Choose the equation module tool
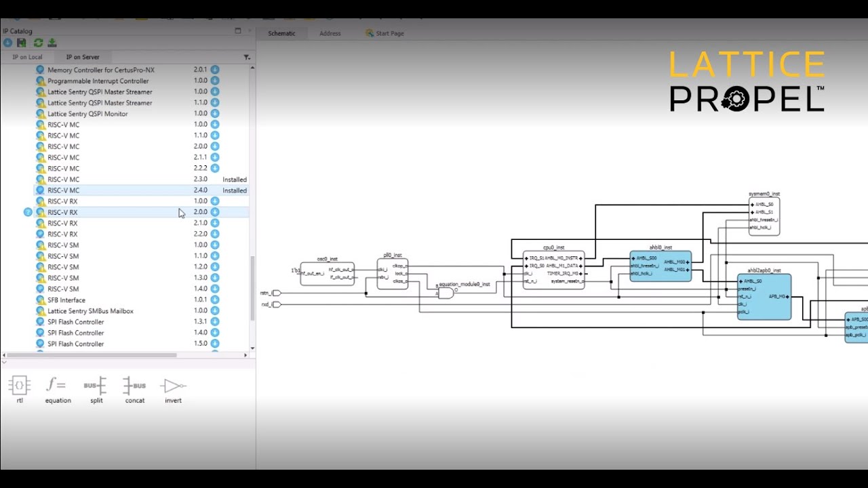The width and height of the screenshot is (868, 488). click(58, 390)
